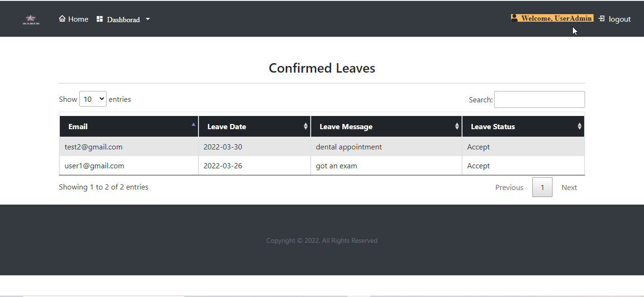Click the logout arrow icon

pyautogui.click(x=601, y=18)
